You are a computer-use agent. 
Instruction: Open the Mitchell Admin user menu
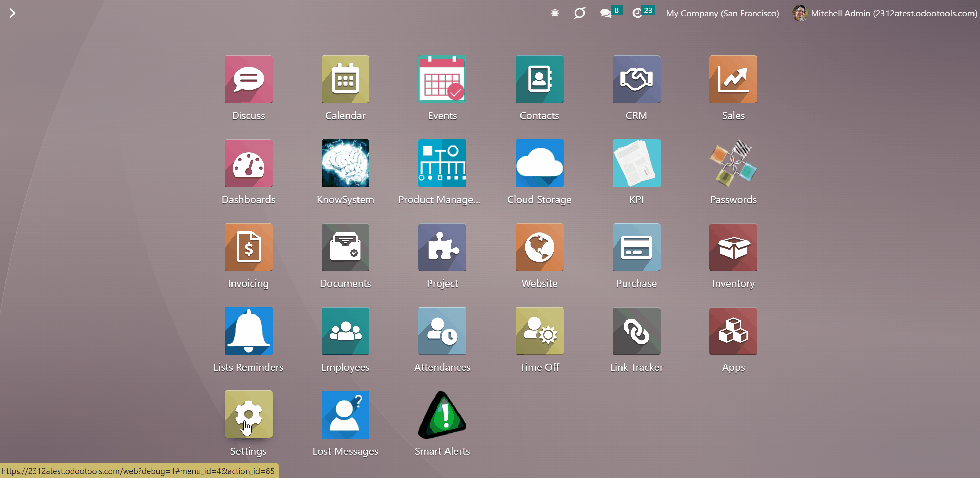pyautogui.click(x=885, y=13)
